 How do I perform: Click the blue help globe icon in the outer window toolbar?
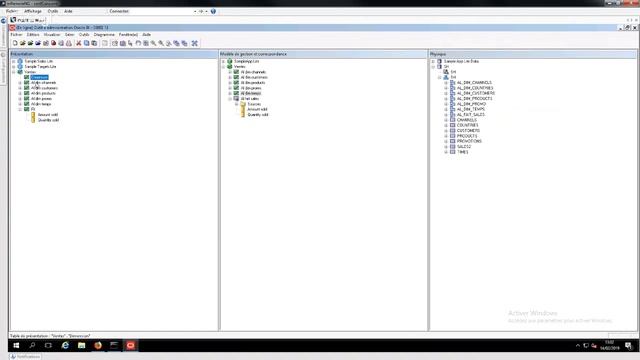pyautogui.click(x=213, y=11)
